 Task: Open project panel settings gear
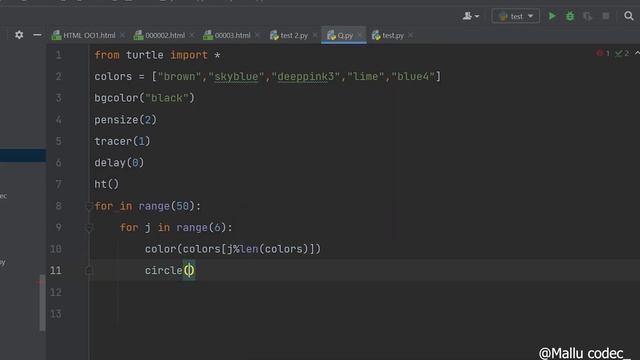pos(19,35)
